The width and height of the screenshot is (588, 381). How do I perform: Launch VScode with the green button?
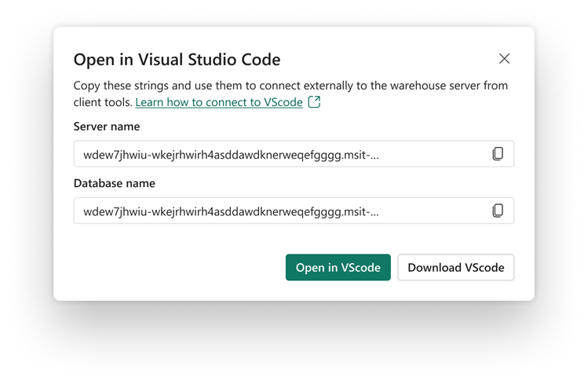(x=338, y=267)
